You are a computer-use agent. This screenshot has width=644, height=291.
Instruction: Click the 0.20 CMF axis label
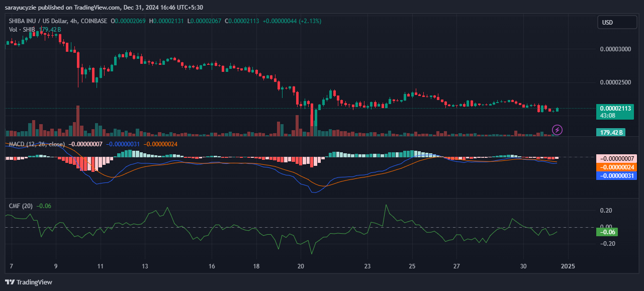(606, 211)
